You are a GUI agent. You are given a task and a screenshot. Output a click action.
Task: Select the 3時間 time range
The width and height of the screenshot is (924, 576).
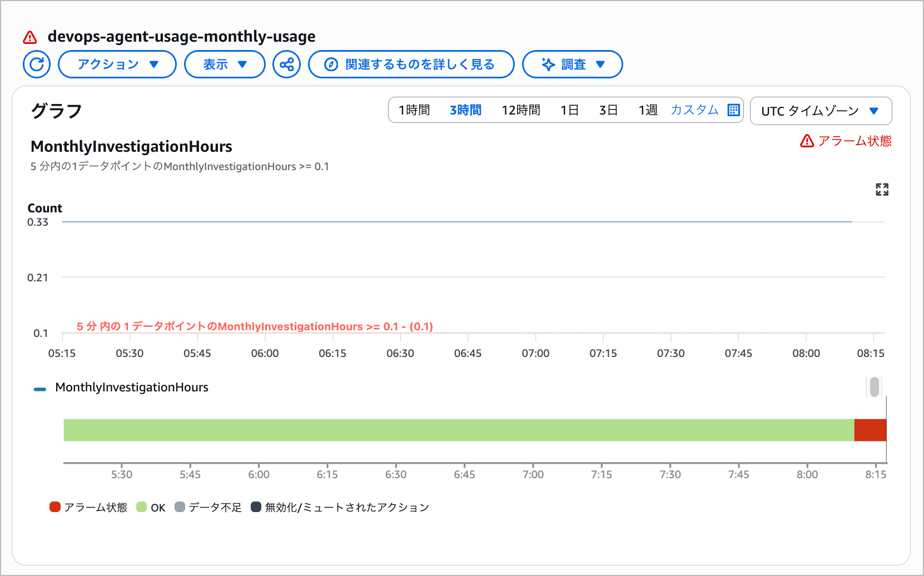tap(466, 110)
